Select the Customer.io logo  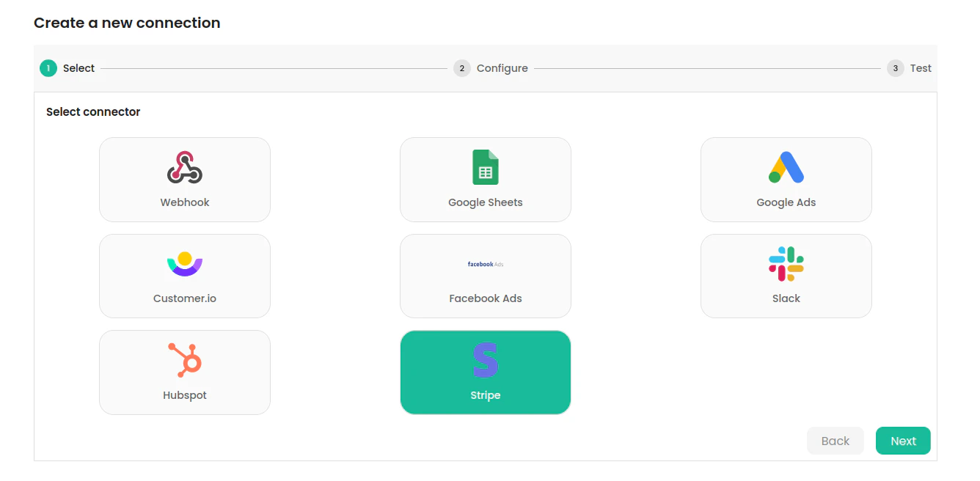point(185,264)
